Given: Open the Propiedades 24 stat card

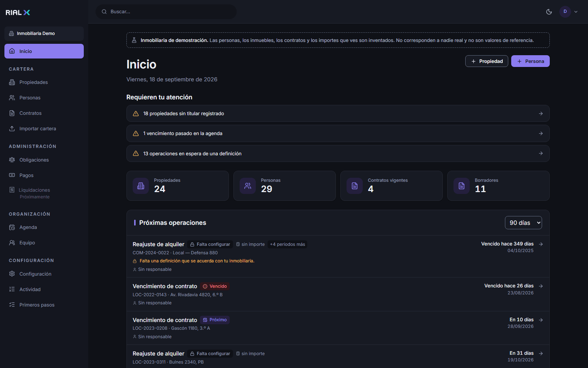Looking at the screenshot, I should pyautogui.click(x=178, y=186).
